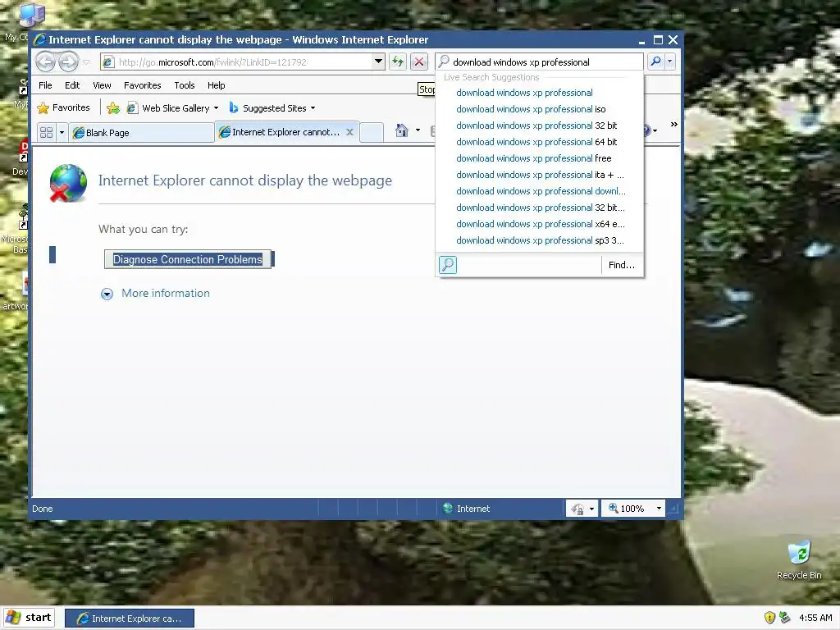Select the first suggestion download windows xp professional
The height and width of the screenshot is (630, 840).
[x=524, y=93]
